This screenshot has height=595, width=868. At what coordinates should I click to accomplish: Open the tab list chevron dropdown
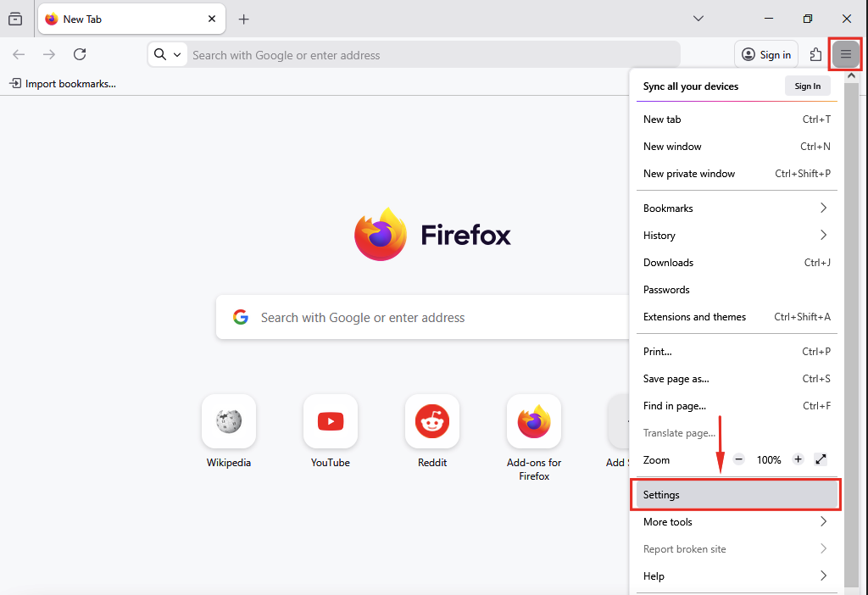tap(698, 18)
